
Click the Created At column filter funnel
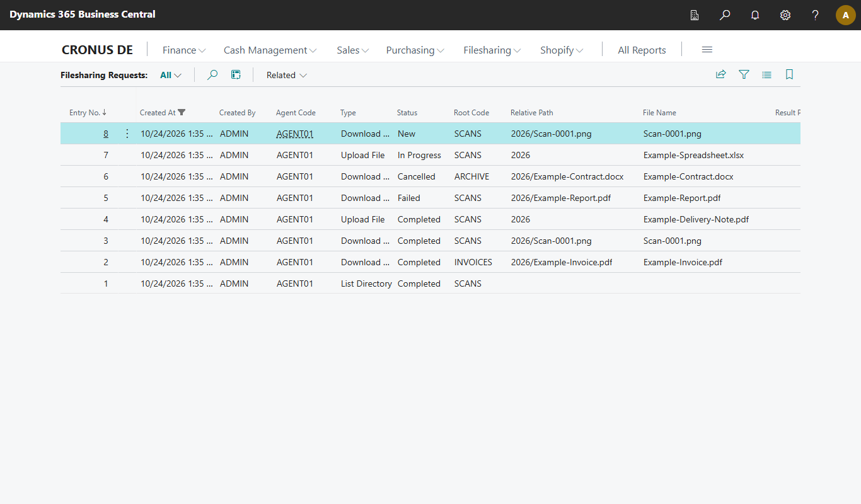(x=182, y=112)
